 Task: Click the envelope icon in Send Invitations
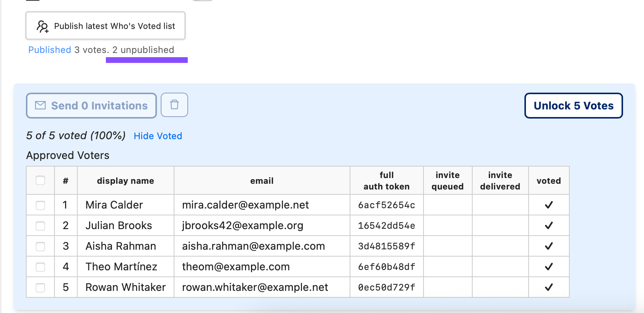pyautogui.click(x=40, y=106)
